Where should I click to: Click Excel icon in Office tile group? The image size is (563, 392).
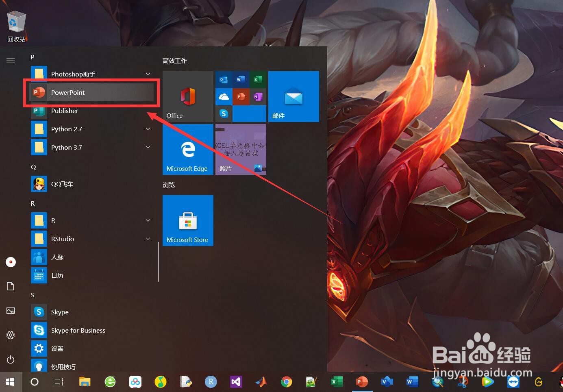click(258, 79)
